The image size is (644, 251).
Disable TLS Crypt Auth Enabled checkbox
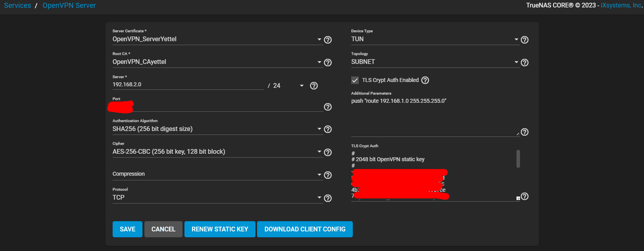coord(355,80)
